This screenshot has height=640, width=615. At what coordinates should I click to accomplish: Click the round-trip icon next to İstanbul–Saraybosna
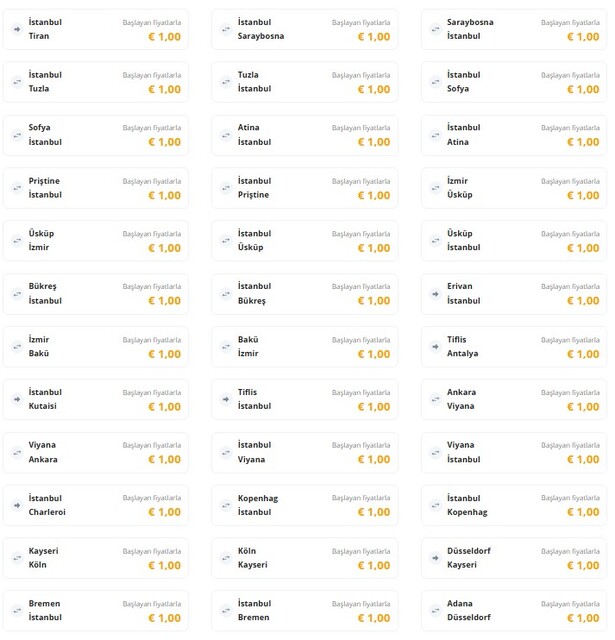click(x=226, y=29)
